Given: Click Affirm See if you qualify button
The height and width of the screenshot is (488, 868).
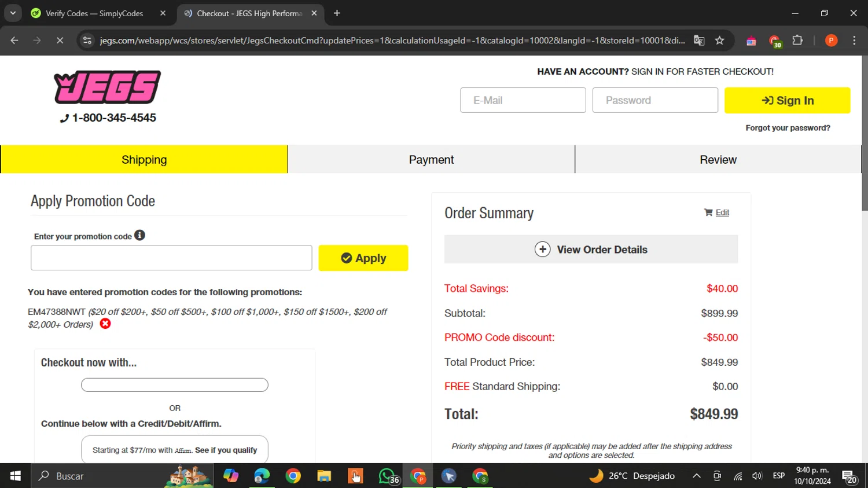Looking at the screenshot, I should tap(175, 450).
